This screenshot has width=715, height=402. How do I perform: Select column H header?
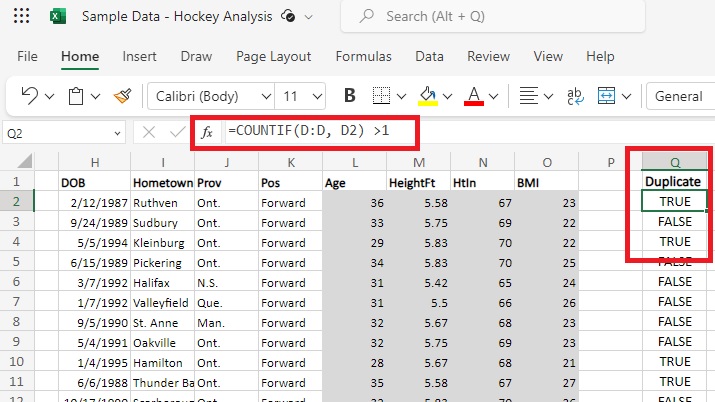[x=95, y=162]
